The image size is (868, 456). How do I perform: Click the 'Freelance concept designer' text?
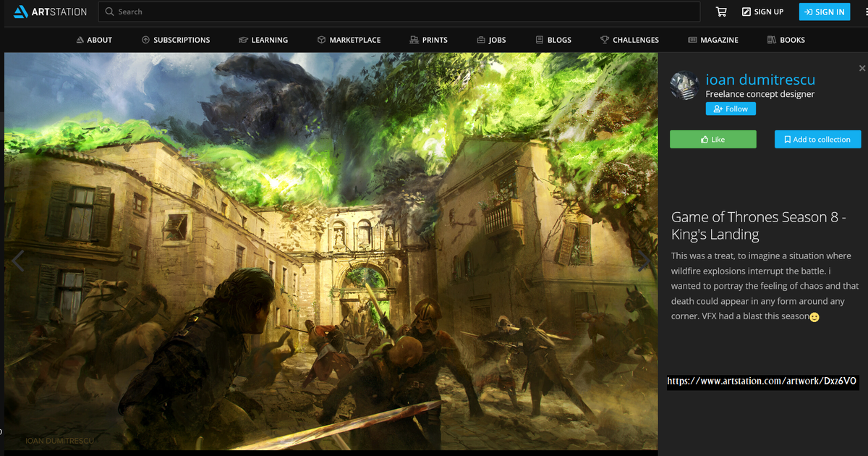pos(760,94)
